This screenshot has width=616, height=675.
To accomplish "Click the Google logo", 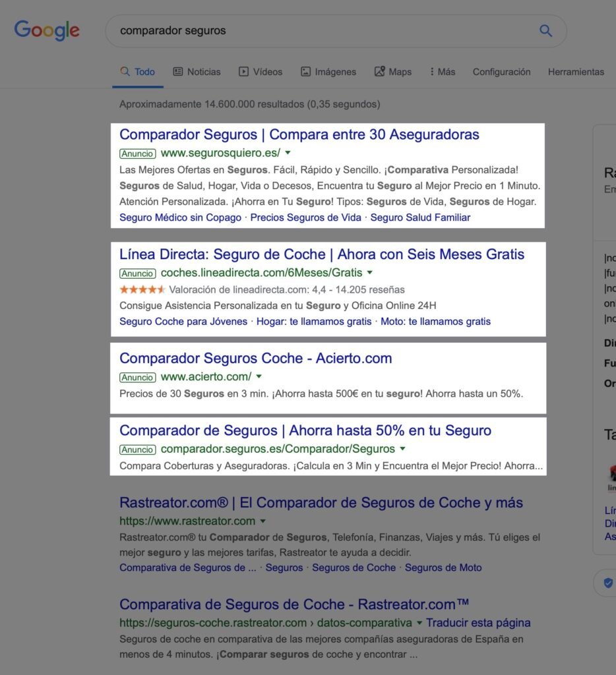I will coord(47,30).
